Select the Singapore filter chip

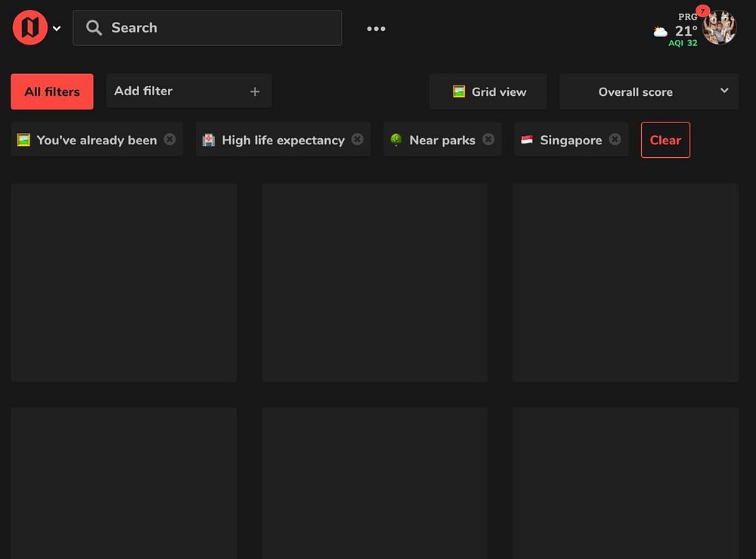click(x=572, y=140)
